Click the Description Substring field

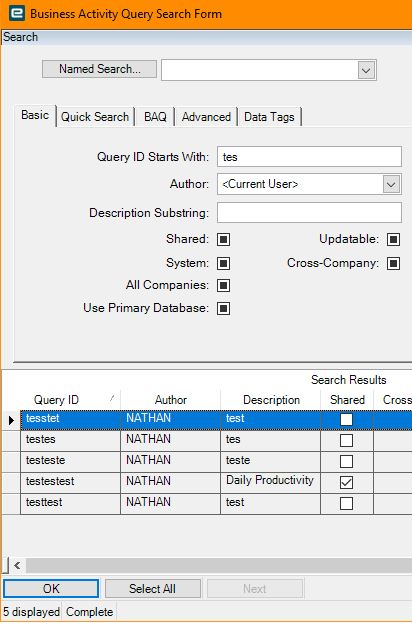tap(309, 212)
